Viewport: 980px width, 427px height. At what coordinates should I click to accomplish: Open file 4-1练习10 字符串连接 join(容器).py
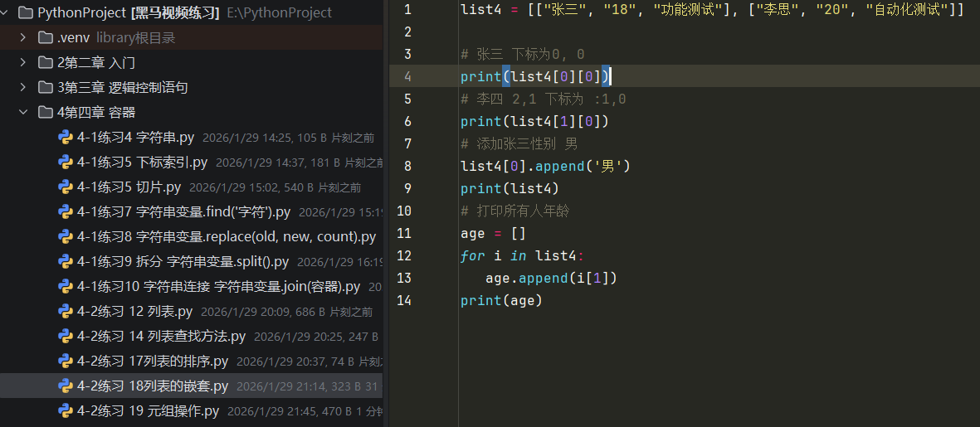click(x=219, y=287)
